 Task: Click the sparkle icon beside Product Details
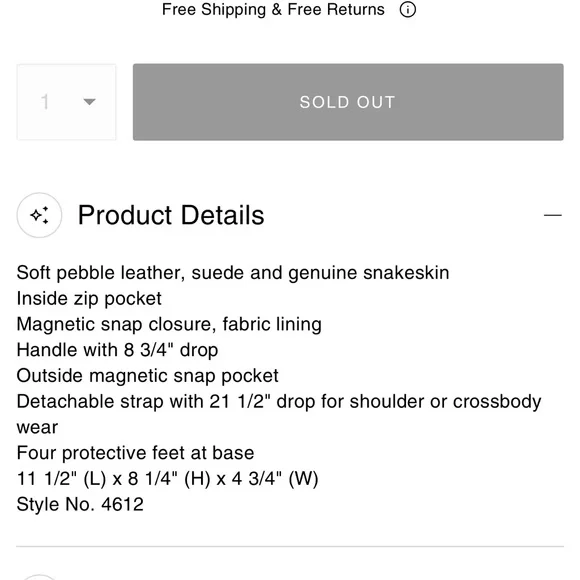[x=39, y=215]
